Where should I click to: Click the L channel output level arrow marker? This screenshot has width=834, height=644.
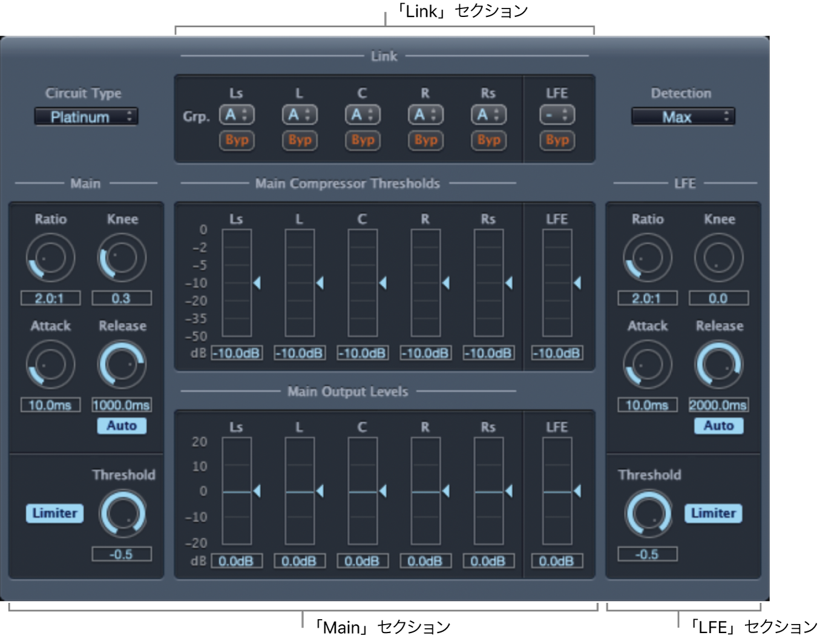pyautogui.click(x=319, y=491)
